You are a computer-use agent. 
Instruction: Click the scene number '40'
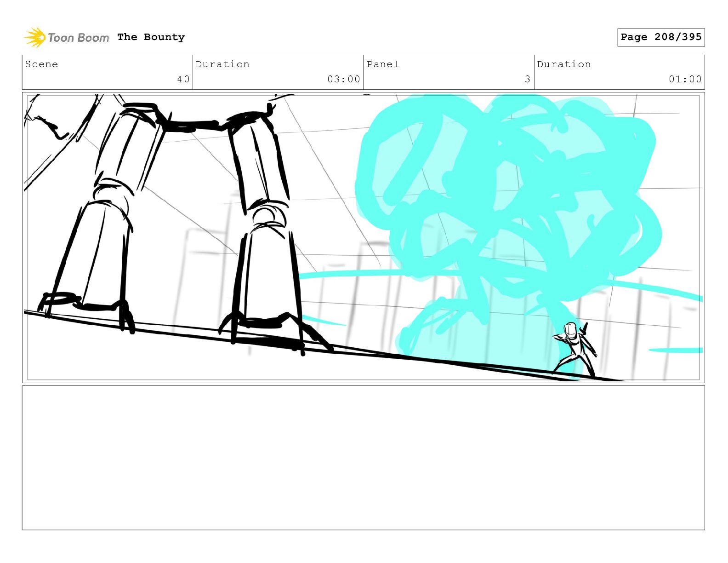[x=183, y=79]
